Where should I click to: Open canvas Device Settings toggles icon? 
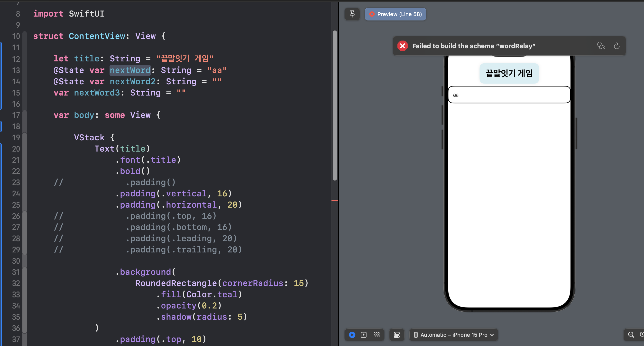397,335
